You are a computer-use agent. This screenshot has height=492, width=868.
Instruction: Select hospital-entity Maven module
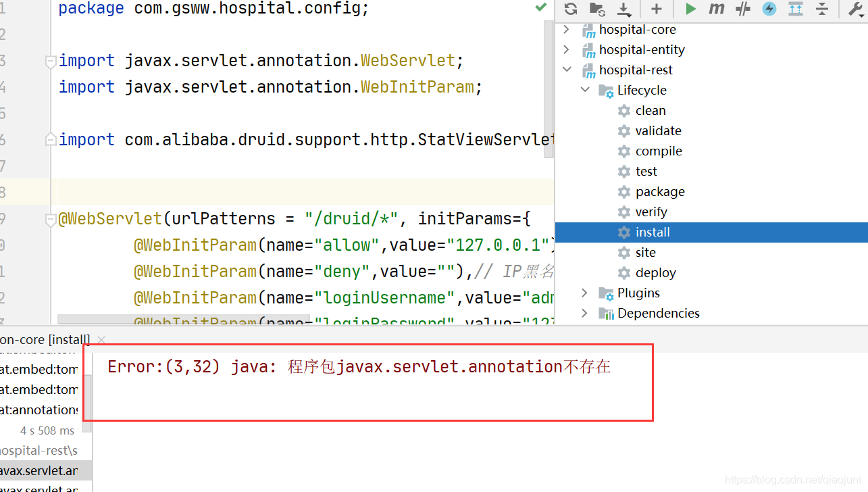coord(642,50)
